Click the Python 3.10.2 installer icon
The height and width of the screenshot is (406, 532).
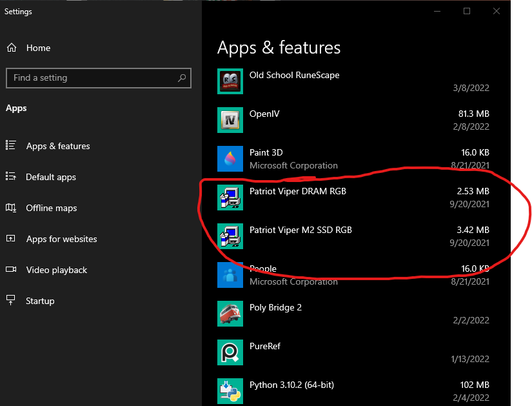(x=230, y=391)
